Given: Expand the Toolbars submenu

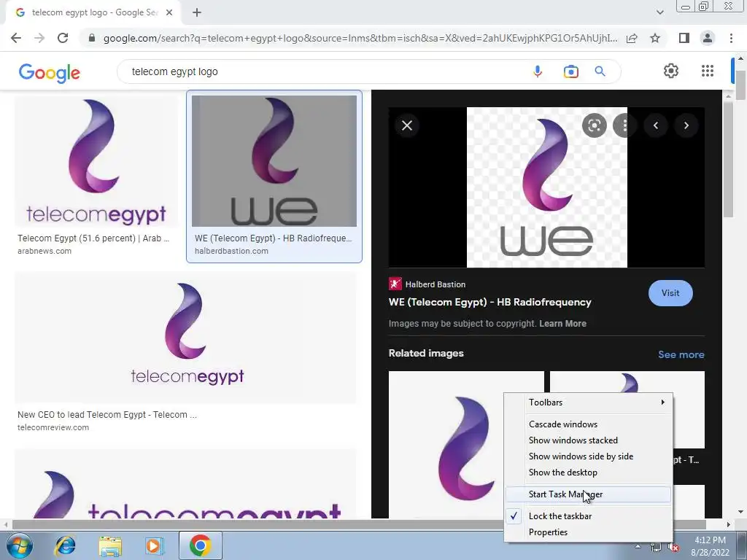Looking at the screenshot, I should click(589, 402).
